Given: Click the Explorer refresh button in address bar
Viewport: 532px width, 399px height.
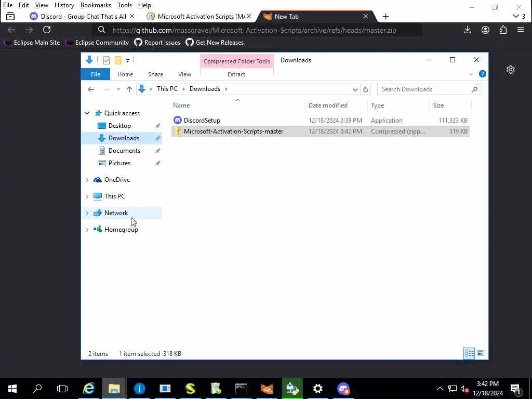Looking at the screenshot, I should [365, 89].
